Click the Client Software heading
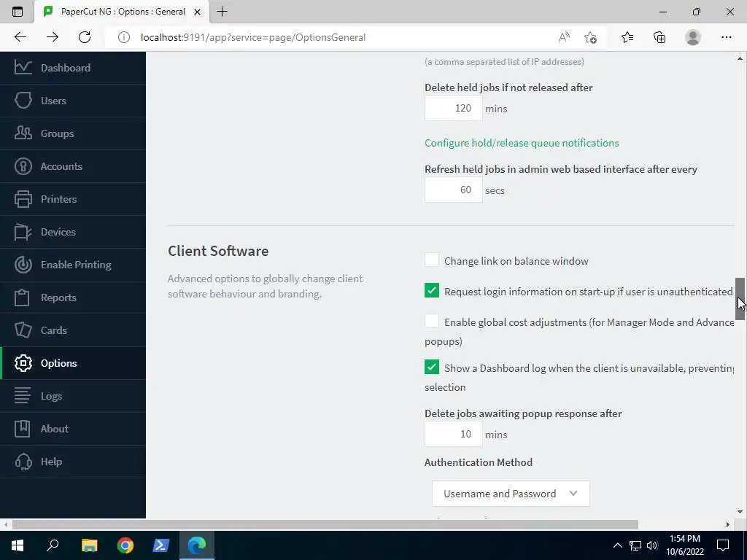 coord(218,251)
